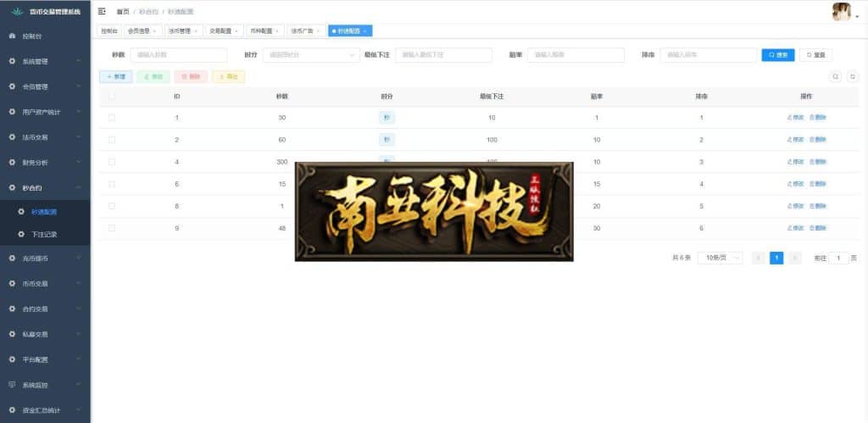868x423 pixels.
Task: Expand the 会员管理 sidebar menu
Action: click(x=45, y=87)
